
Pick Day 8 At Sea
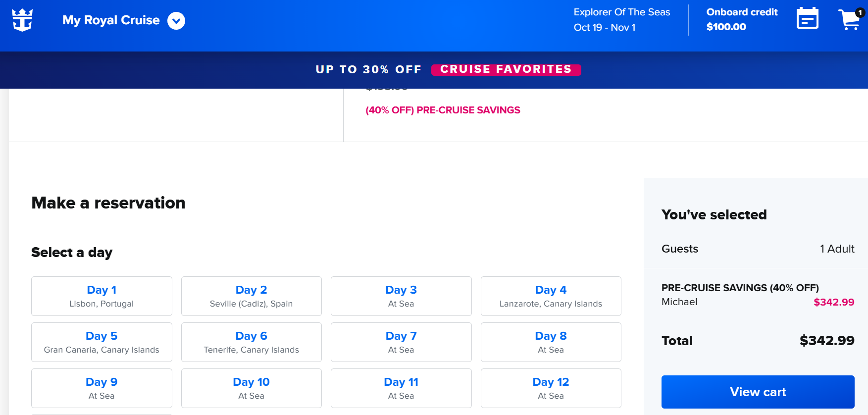coord(551,342)
